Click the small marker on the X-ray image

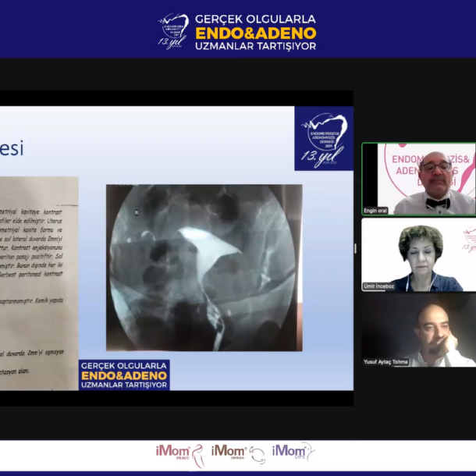[136, 211]
